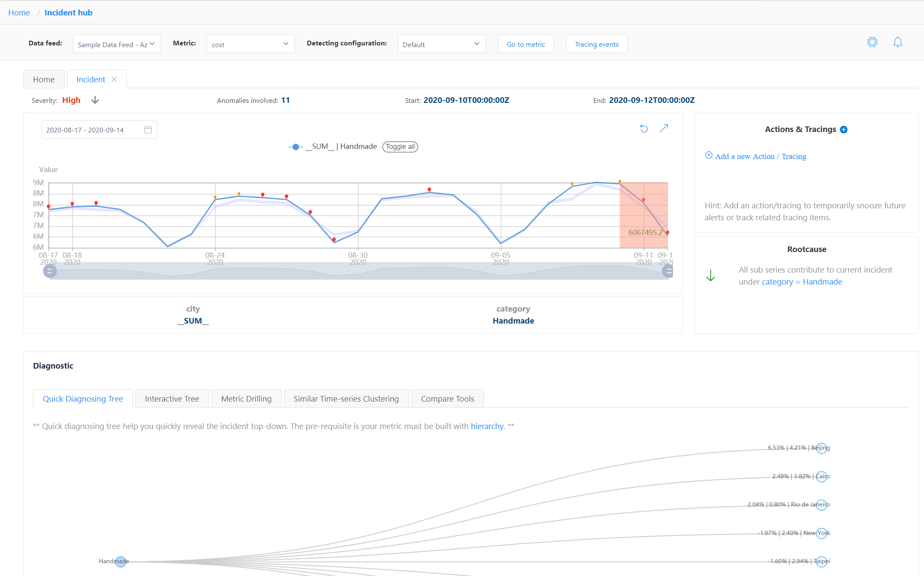Screen dimensions: 924x576
Task: Open the Compare Tools tab
Action: pos(447,399)
